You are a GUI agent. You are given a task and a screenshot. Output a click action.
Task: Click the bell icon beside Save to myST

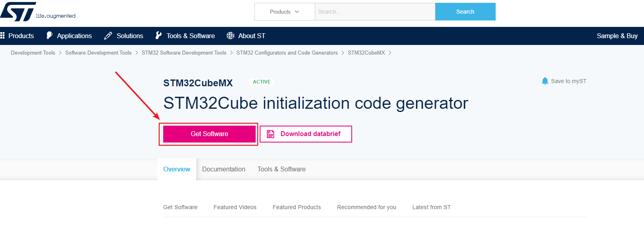coord(545,81)
